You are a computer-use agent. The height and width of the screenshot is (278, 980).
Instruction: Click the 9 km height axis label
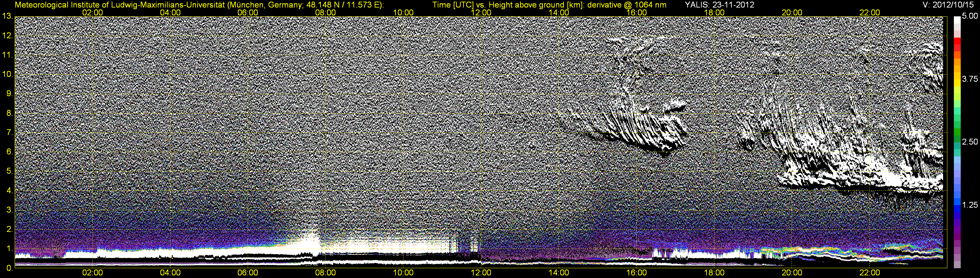pos(9,94)
